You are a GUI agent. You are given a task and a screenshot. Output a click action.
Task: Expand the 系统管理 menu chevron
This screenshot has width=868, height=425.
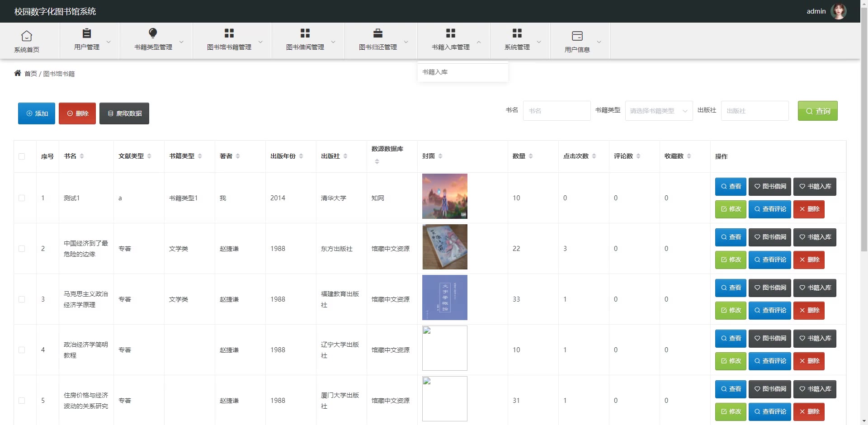[x=539, y=42]
